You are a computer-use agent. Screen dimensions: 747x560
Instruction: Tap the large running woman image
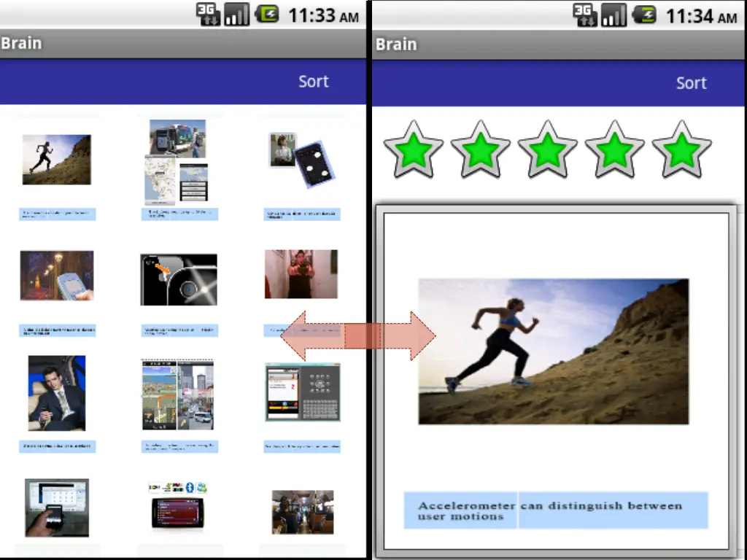pos(554,351)
